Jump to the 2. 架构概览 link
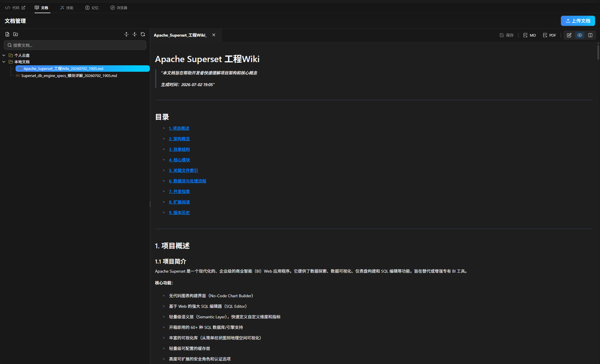600x364 pixels. [180, 139]
